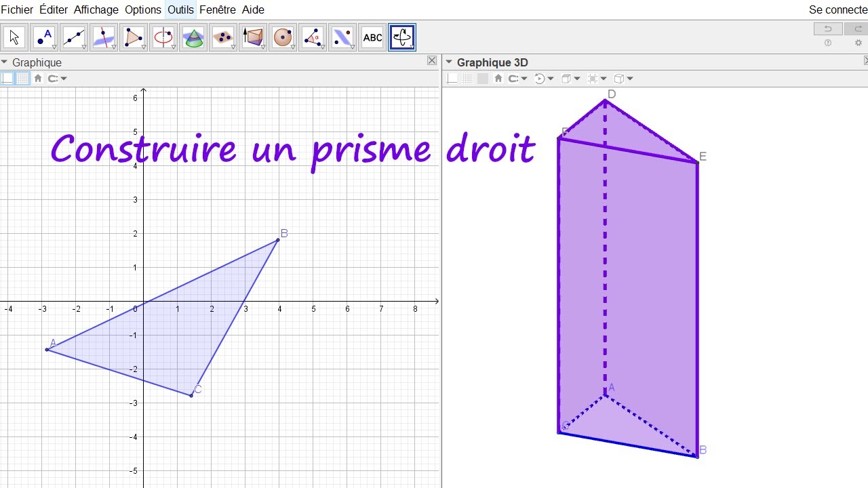Select point B in the 2D view

[x=278, y=240]
